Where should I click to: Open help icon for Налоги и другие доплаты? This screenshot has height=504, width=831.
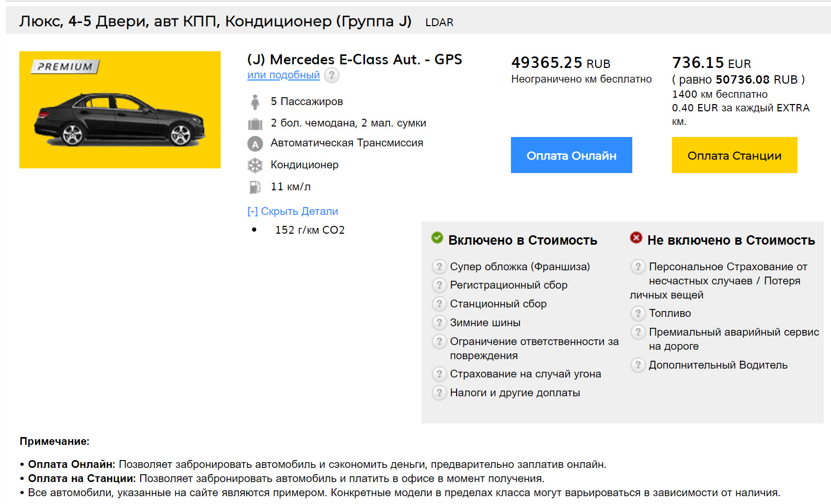click(x=439, y=393)
